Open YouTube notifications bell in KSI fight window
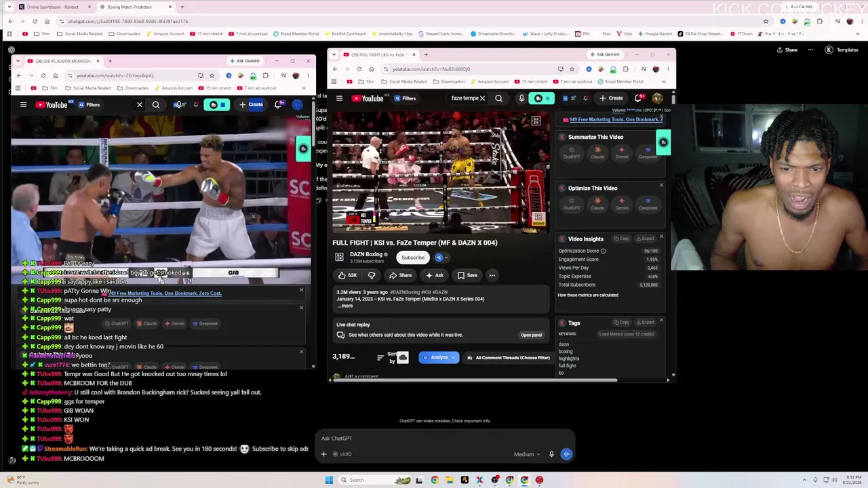The image size is (868, 488). 638,98
